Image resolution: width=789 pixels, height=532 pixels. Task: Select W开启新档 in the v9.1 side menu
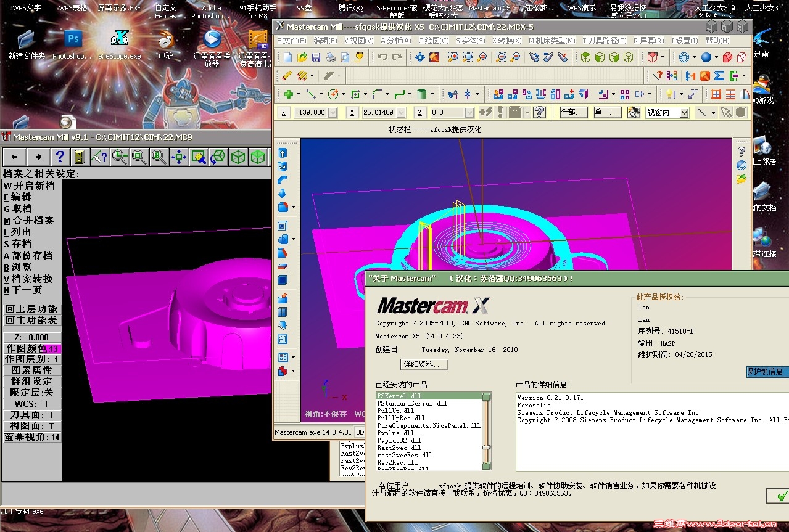(30, 186)
